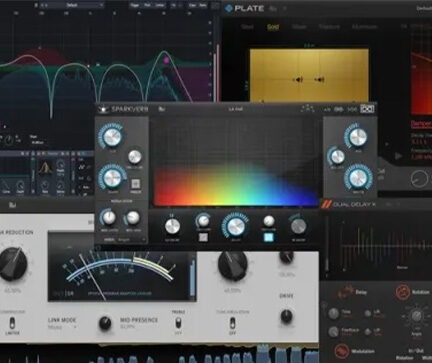Click the play arrow in the Plate plugin
Viewport: 432px width, 363px height.
398,156
